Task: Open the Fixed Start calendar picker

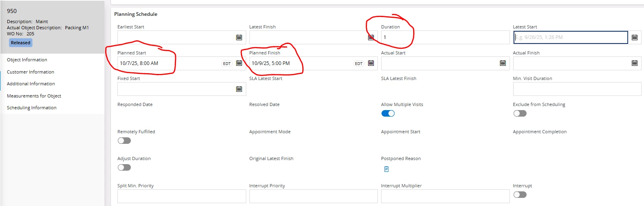Action: [x=239, y=89]
